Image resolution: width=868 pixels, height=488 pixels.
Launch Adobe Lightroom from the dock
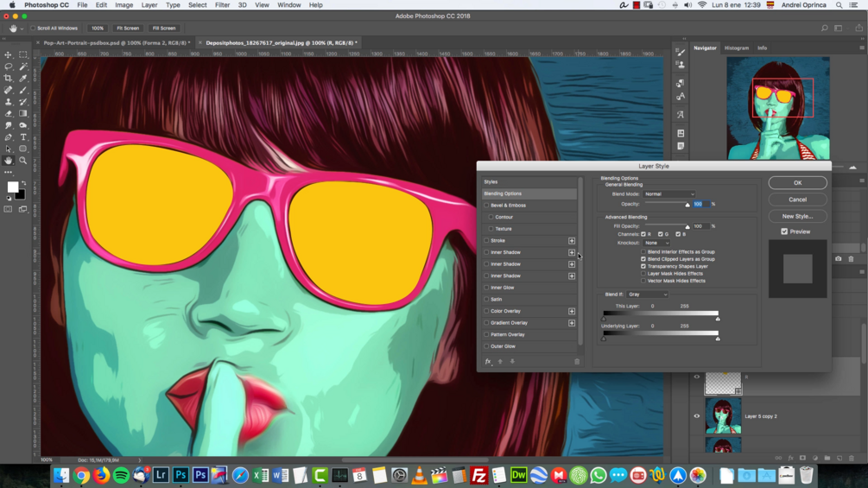(161, 475)
